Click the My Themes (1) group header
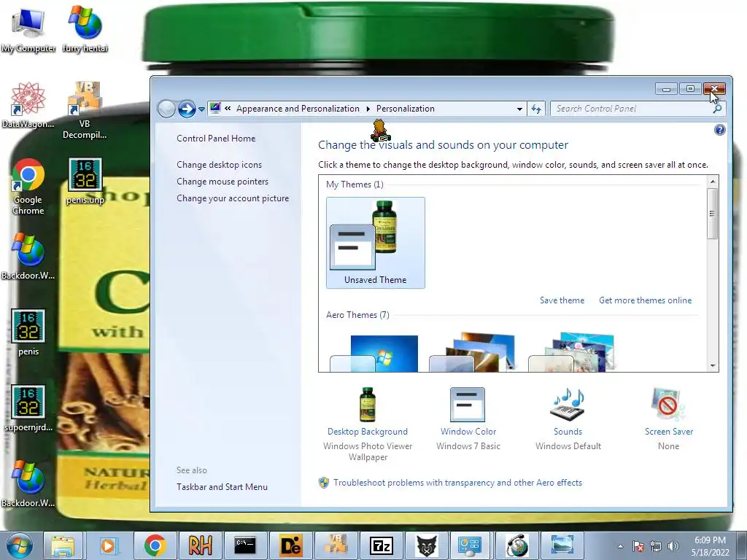Screen dimensions: 747x560 click(355, 184)
